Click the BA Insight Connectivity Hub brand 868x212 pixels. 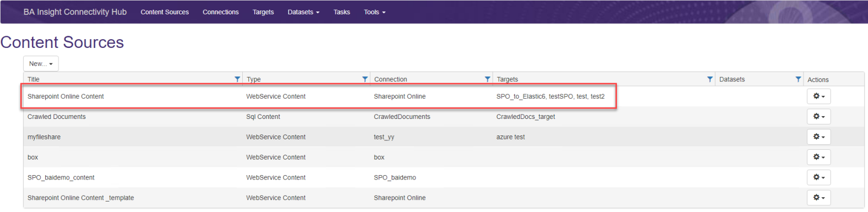(x=75, y=12)
